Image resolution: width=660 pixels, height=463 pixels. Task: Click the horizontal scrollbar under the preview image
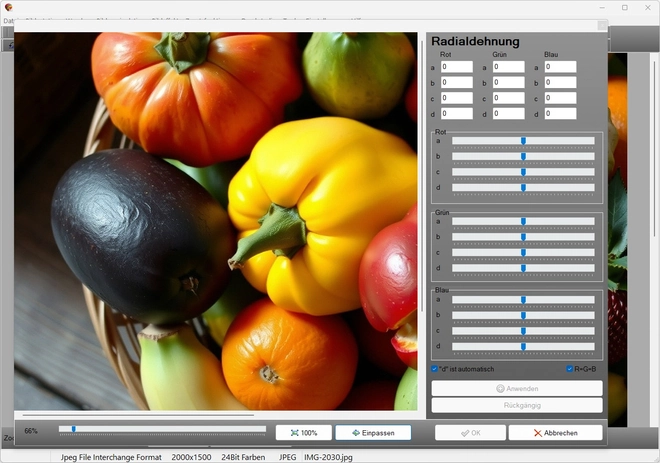138,414
